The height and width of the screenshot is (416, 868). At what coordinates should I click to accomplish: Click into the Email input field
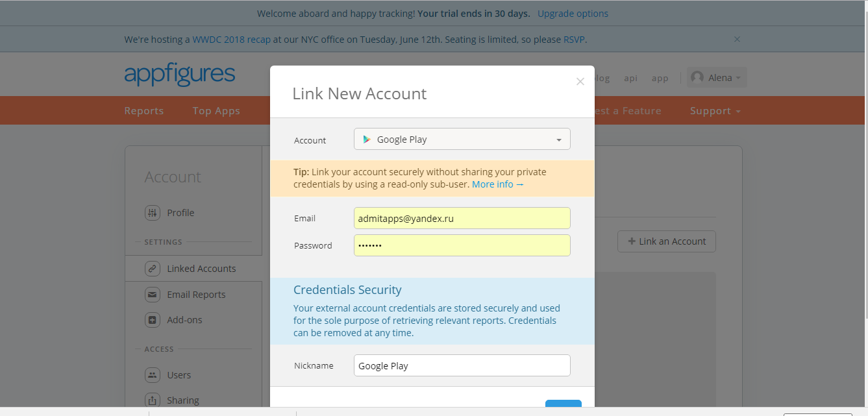tap(462, 219)
